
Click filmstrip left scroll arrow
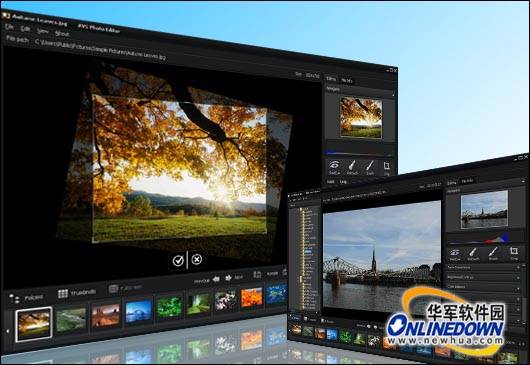(x=7, y=331)
